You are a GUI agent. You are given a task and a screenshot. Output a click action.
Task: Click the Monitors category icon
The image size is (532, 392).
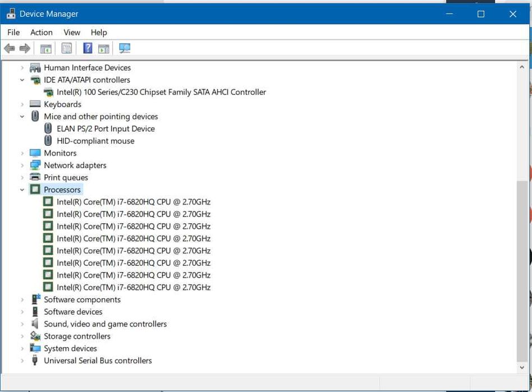click(x=35, y=153)
